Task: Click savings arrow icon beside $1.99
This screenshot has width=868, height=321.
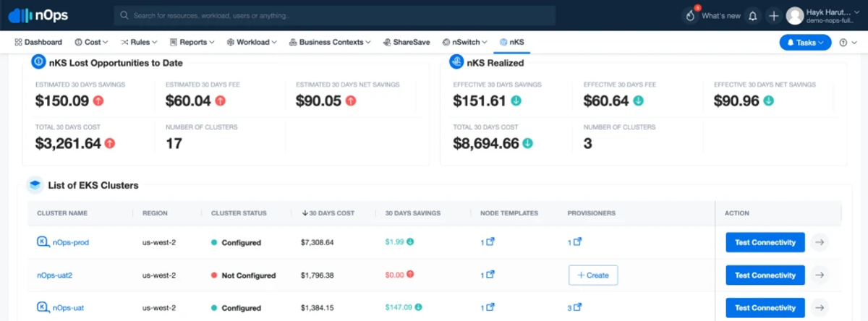Action: click(x=410, y=241)
